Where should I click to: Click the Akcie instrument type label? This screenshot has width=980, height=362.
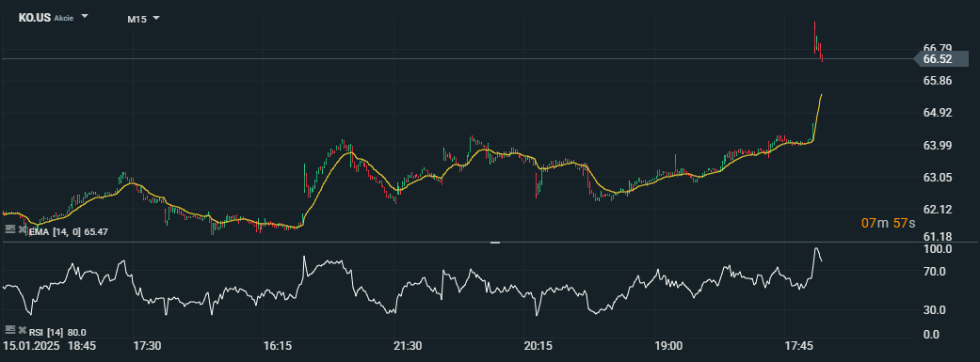point(63,19)
